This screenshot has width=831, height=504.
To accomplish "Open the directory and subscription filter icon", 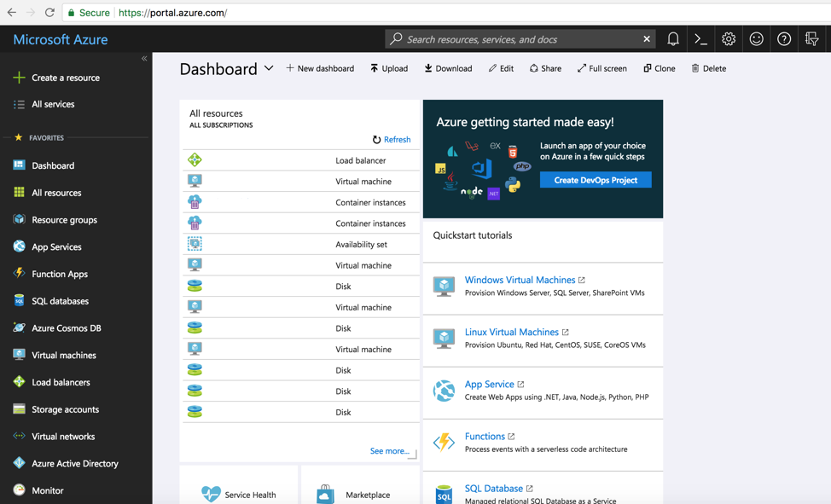I will pos(811,39).
